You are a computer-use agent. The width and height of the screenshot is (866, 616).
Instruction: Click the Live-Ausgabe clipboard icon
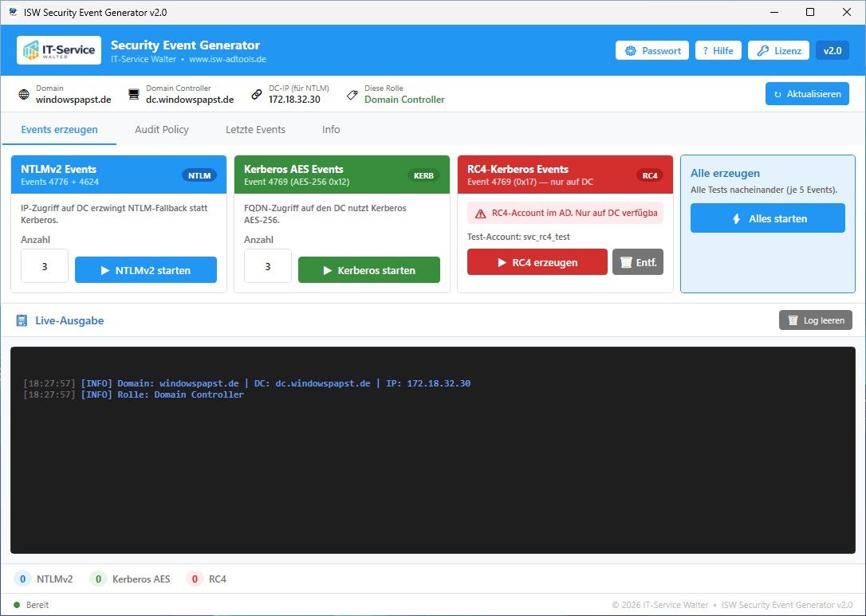23,320
